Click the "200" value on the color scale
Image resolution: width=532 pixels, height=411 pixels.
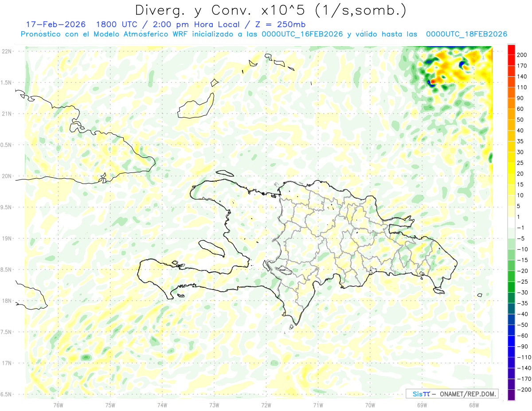point(523,55)
